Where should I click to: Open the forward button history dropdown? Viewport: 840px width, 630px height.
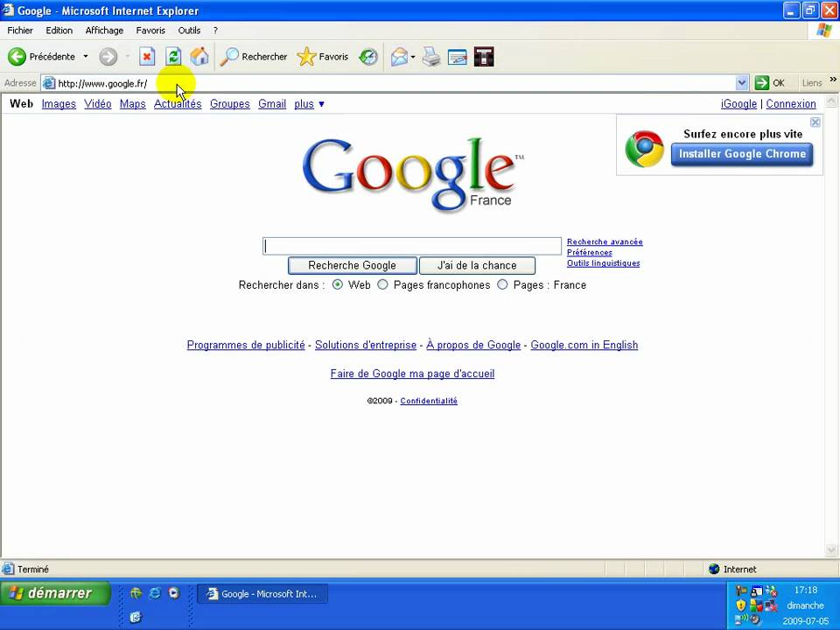tap(128, 56)
